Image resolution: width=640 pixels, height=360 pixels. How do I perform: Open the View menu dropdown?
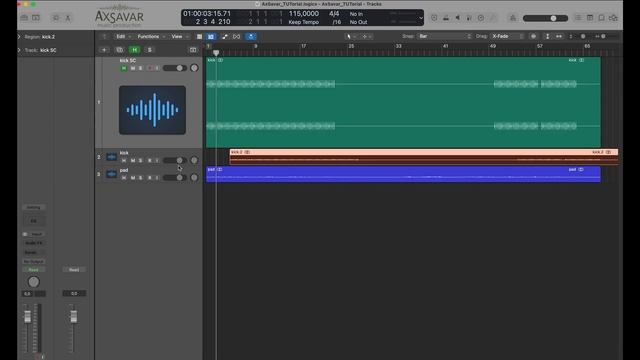pyautogui.click(x=180, y=36)
